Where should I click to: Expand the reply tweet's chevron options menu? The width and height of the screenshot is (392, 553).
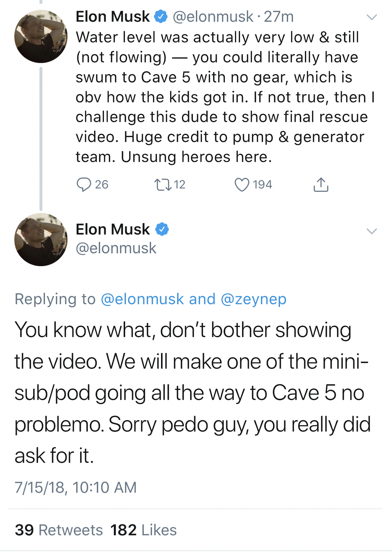[x=372, y=231]
